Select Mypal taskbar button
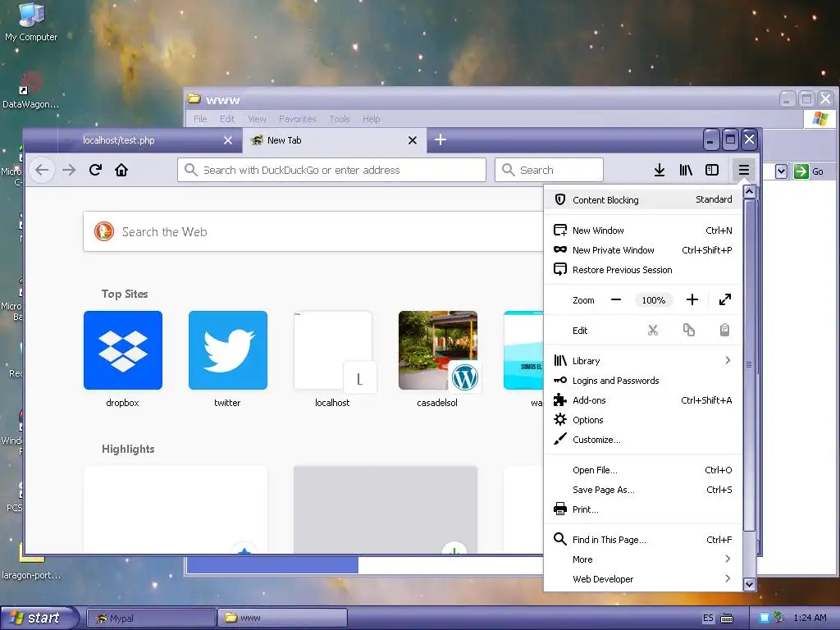The width and height of the screenshot is (840, 630). tap(152, 619)
